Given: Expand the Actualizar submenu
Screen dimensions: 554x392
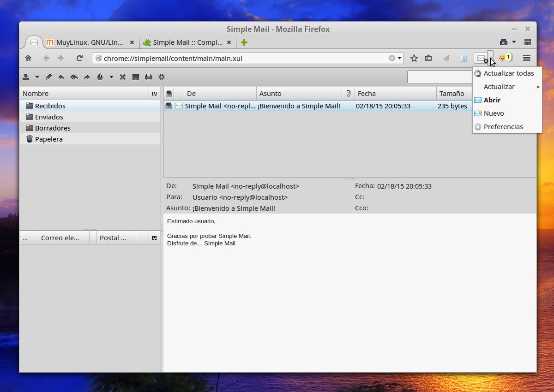Looking at the screenshot, I should pos(507,87).
